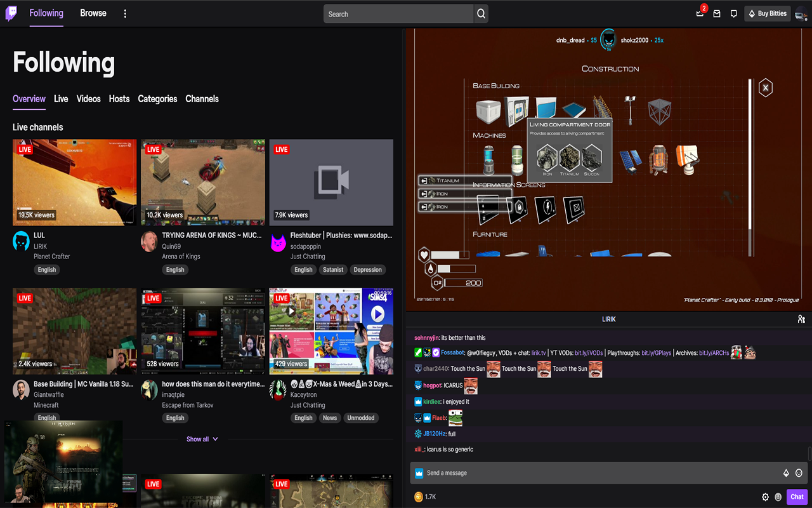Open imaqtpie thumbnail with 528 viewers
812x508 pixels.
[203, 331]
